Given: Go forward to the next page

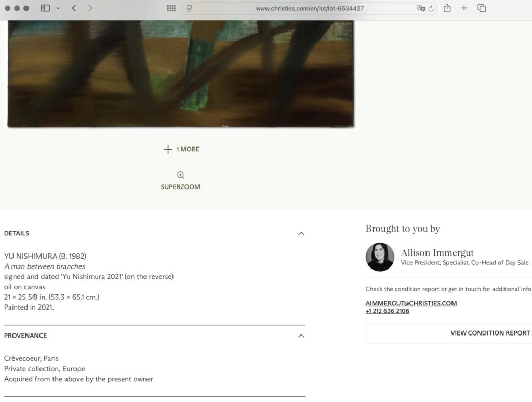Looking at the screenshot, I should point(90,8).
